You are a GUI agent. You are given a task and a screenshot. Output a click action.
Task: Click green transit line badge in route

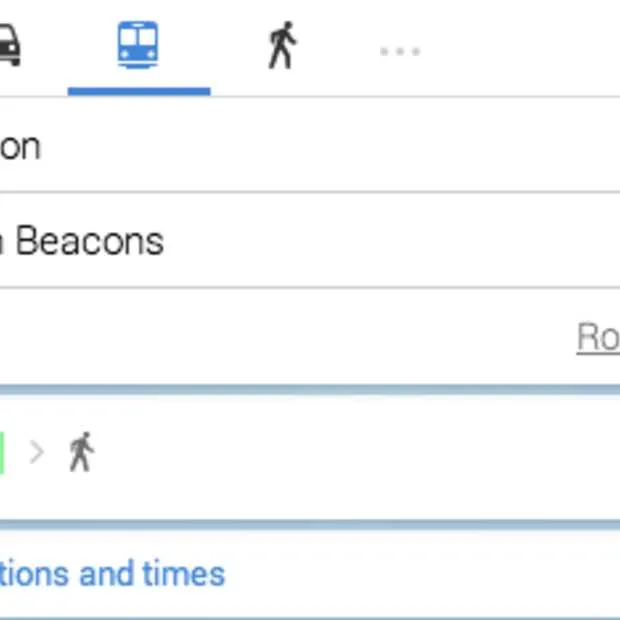(x=2, y=452)
